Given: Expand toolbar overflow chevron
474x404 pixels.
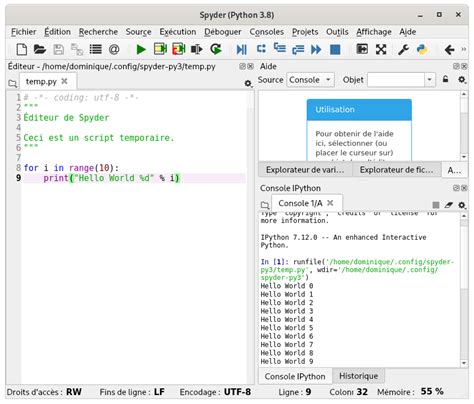Looking at the screenshot, I should (464, 49).
